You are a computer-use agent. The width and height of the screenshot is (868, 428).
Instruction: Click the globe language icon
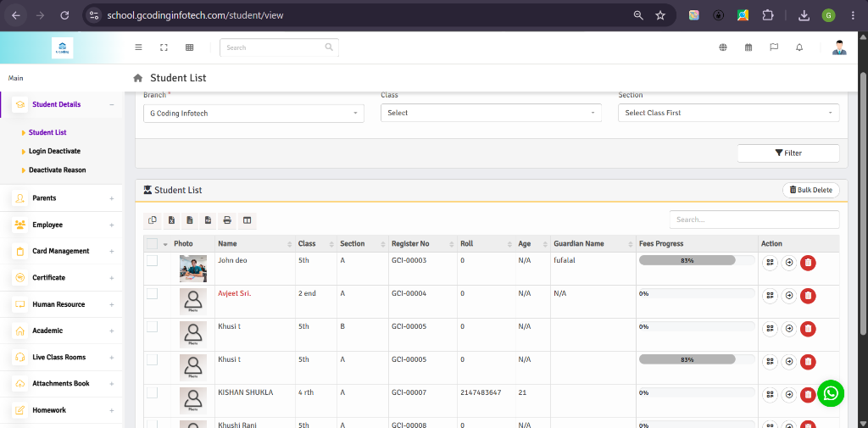[x=723, y=47]
